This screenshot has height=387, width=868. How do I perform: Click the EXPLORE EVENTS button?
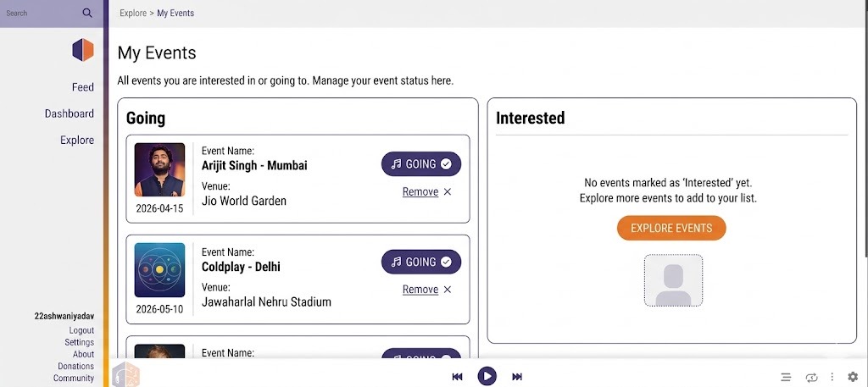click(671, 229)
